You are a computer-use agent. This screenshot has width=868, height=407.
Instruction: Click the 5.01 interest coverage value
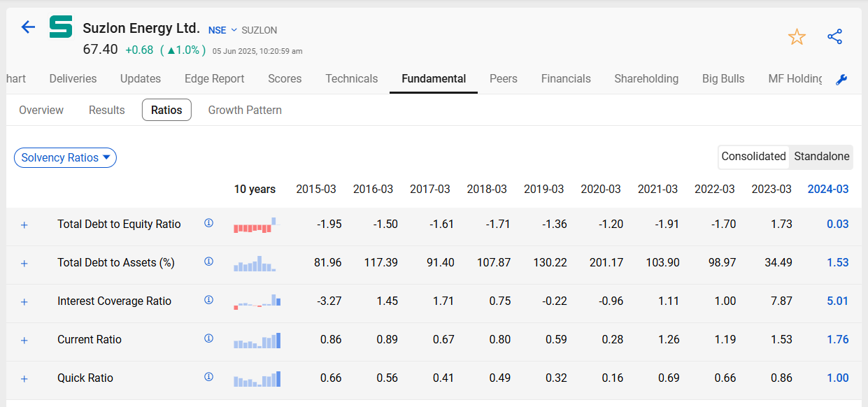(838, 301)
